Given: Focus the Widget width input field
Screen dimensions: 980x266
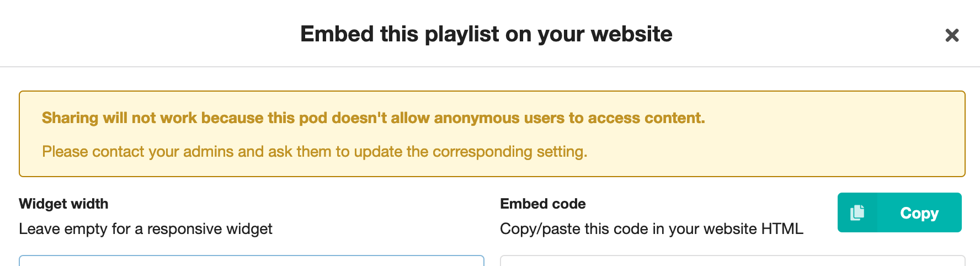Looking at the screenshot, I should point(252,260).
